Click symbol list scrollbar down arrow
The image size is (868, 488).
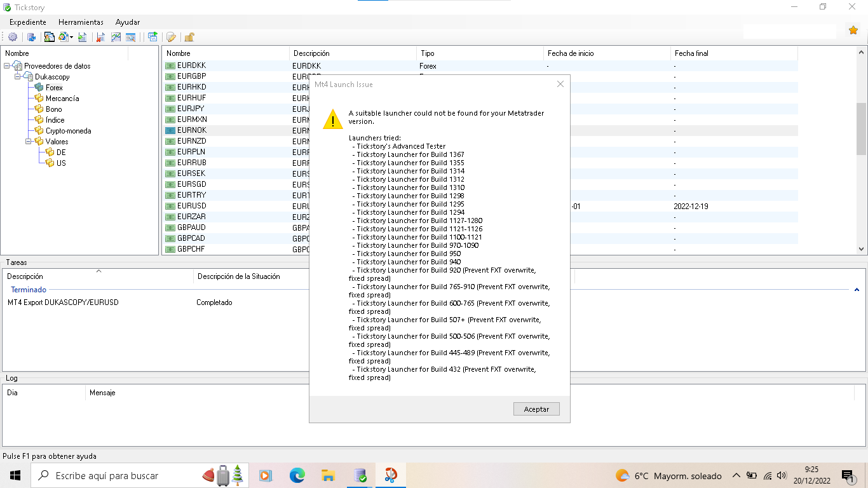tap(862, 250)
